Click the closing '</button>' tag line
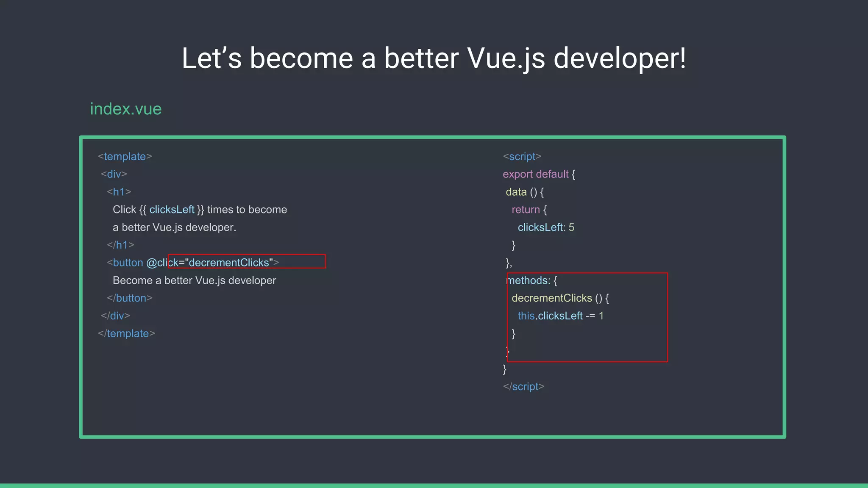868x488 pixels. click(130, 298)
